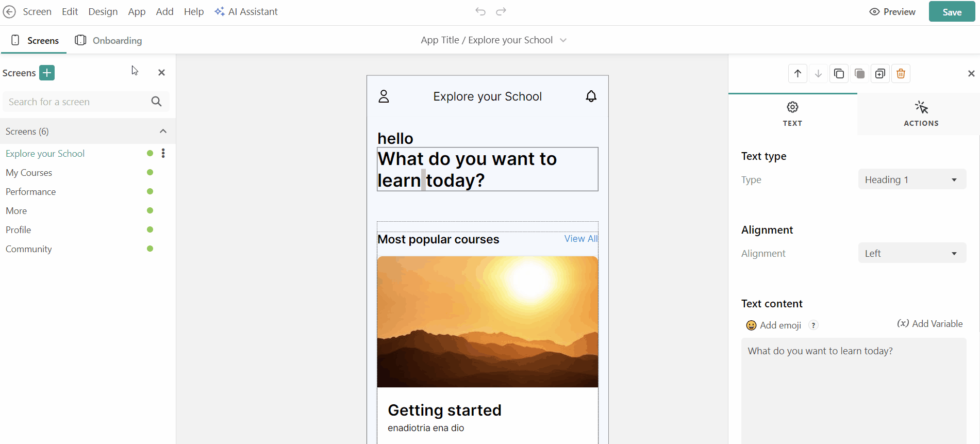Move element down arrow icon
This screenshot has width=980, height=444.
[818, 74]
